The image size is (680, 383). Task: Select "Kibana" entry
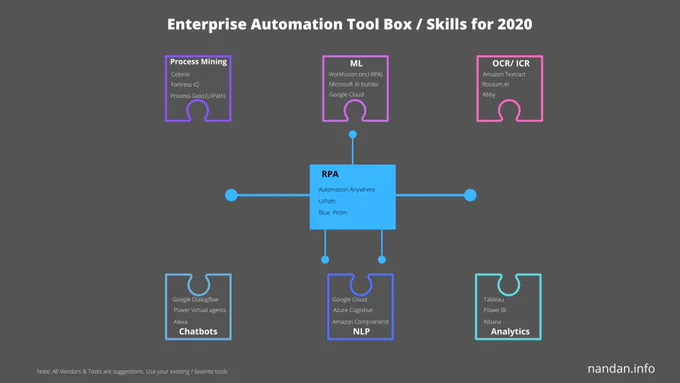(492, 322)
